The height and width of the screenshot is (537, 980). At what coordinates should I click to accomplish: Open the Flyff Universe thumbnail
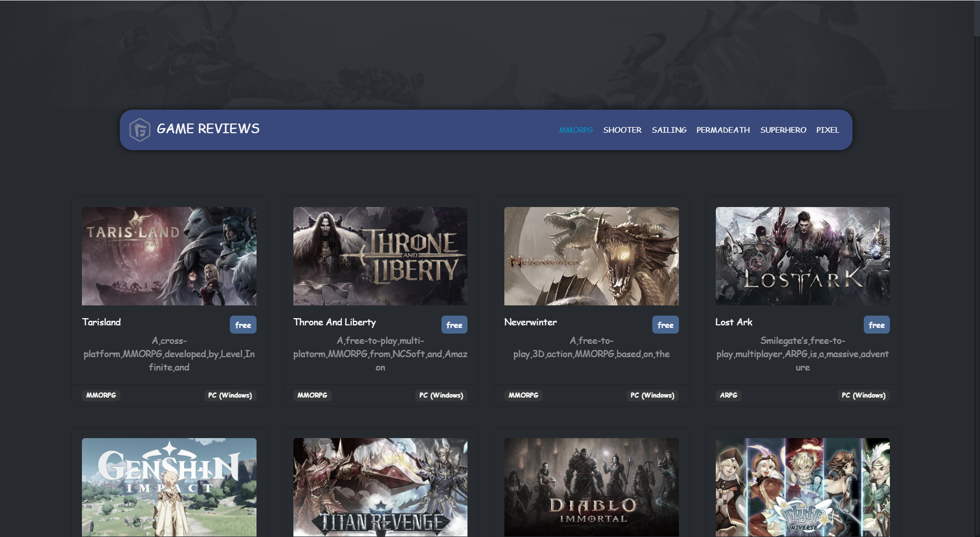(x=802, y=487)
